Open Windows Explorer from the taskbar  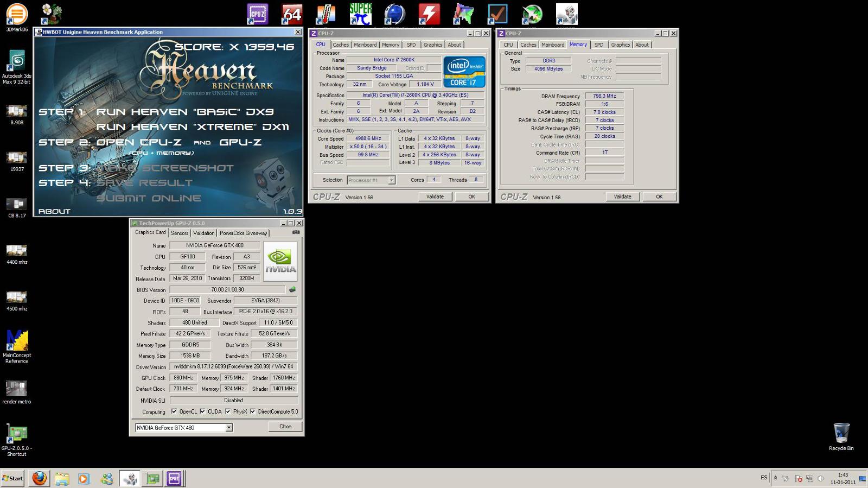click(62, 478)
